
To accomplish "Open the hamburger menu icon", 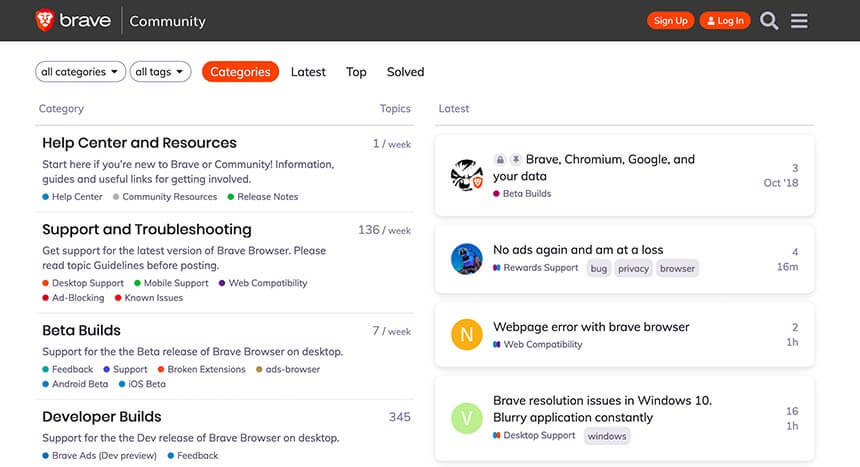I will pos(799,21).
